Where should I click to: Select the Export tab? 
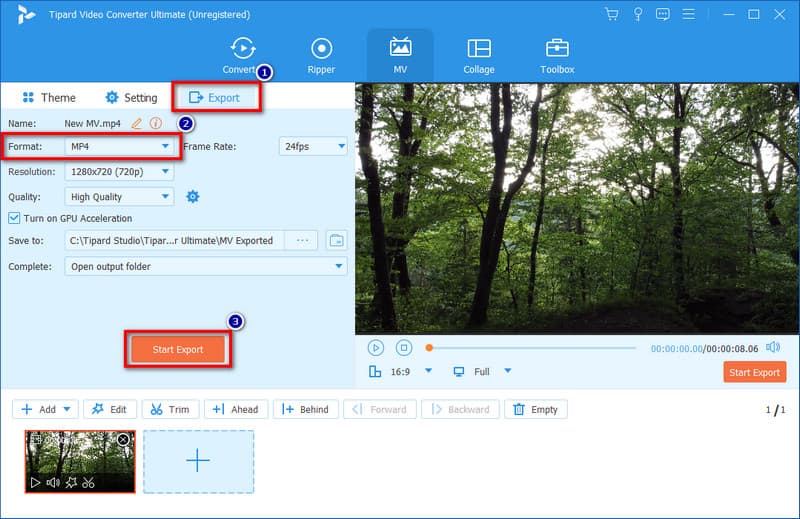point(215,97)
